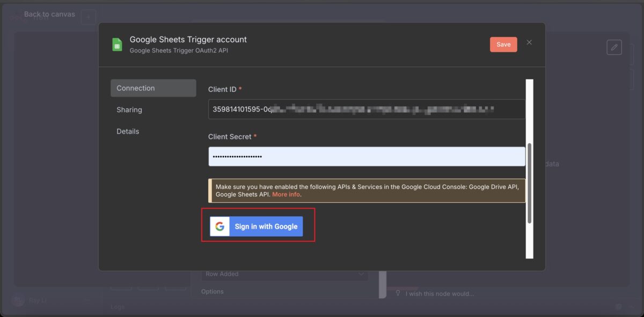Viewport: 644px width, 317px height.
Task: Select the dialog title 'Google Sheets Trigger account'
Action: 188,40
